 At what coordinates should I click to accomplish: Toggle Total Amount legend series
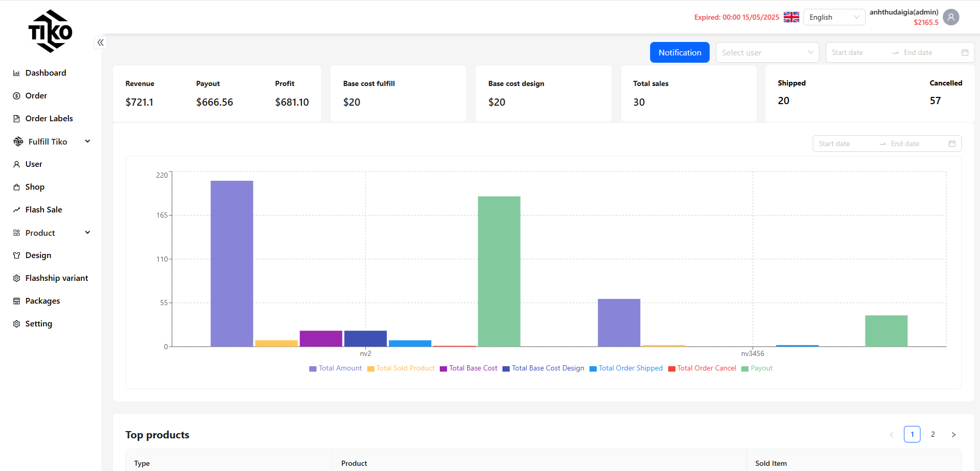336,368
